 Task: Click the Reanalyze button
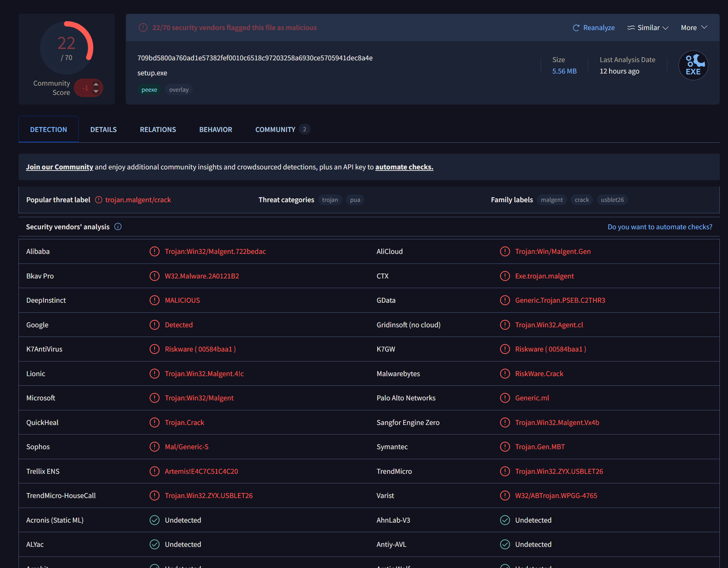point(594,28)
